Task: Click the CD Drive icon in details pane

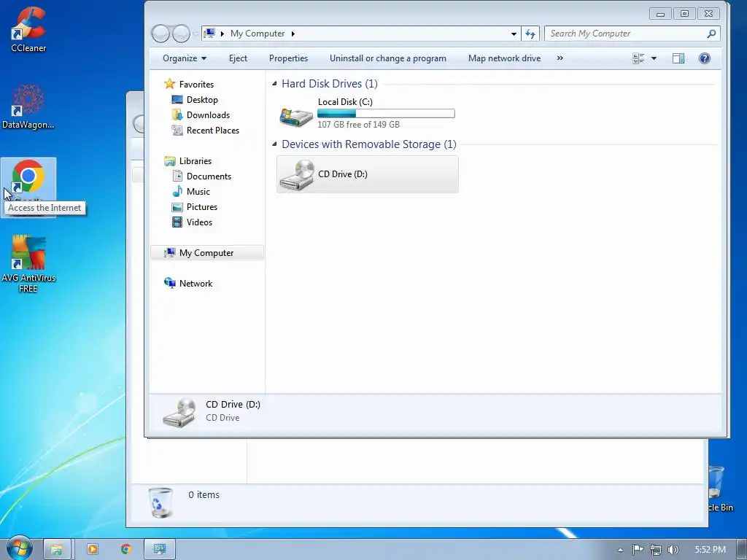Action: 179,413
